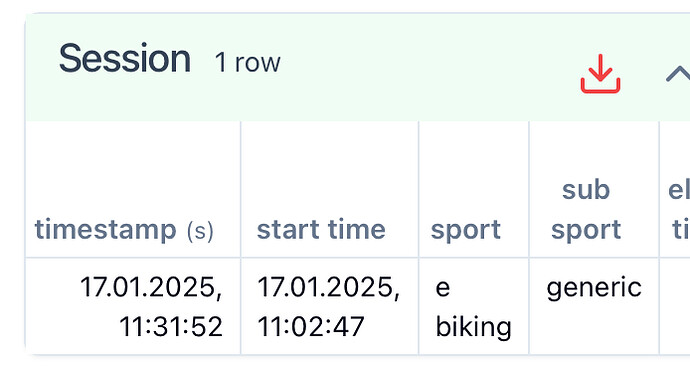Select the generic sub sport cell

click(x=594, y=306)
